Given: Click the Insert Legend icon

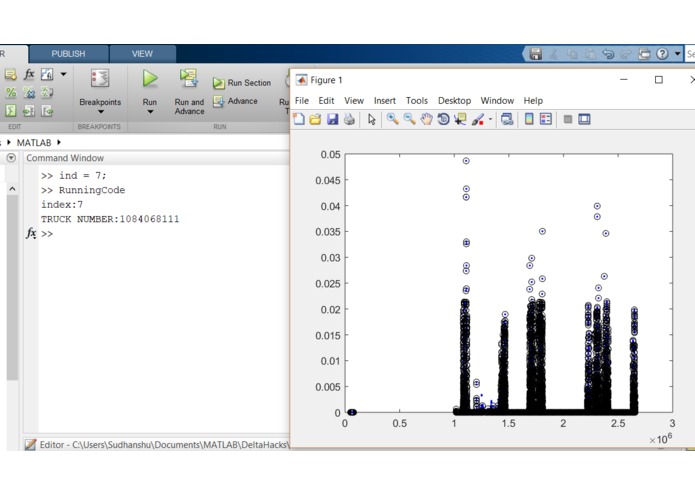Looking at the screenshot, I should (x=546, y=119).
